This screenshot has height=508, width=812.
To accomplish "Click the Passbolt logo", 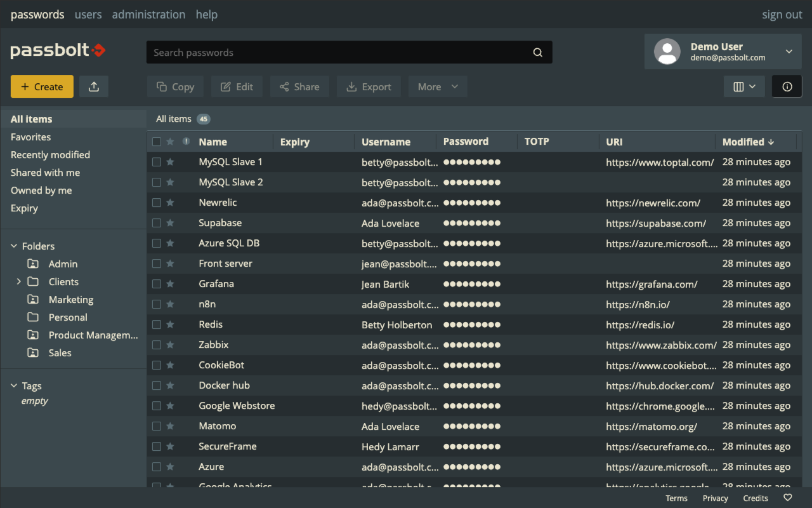I will coord(58,51).
